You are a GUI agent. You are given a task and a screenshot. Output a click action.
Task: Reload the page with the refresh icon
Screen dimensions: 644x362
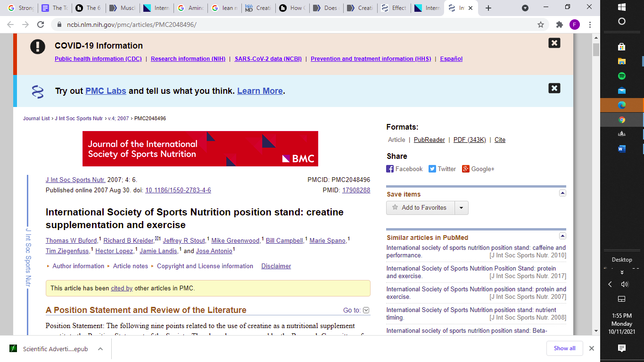[41, 25]
